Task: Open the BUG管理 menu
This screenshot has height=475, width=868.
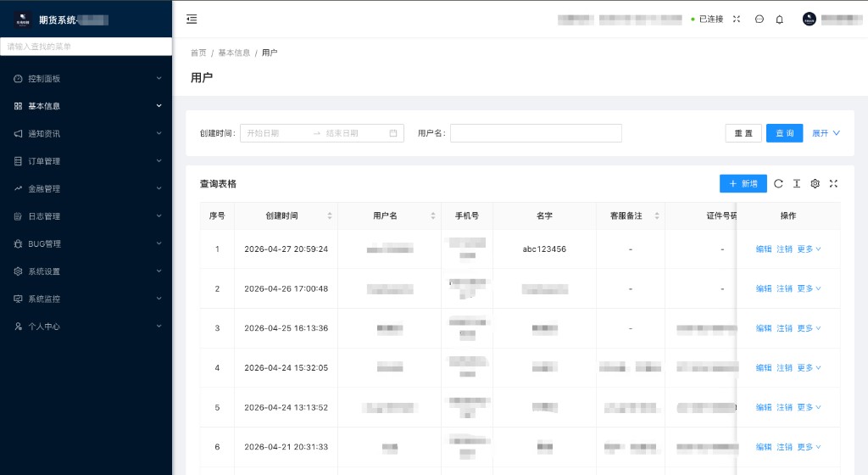Action: 86,243
